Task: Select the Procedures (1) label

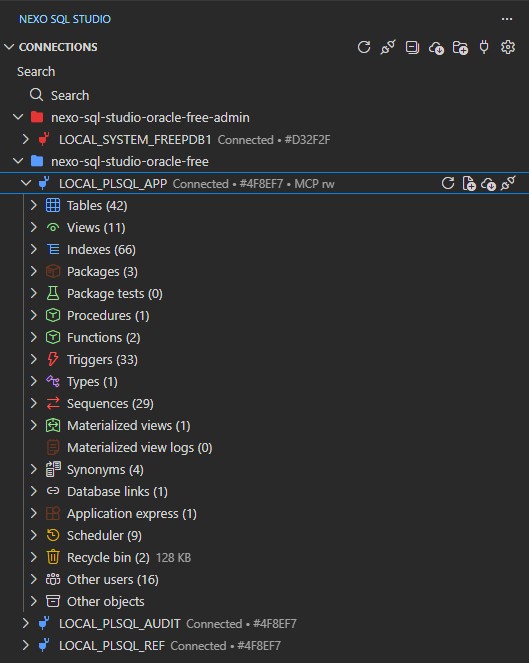Action: 108,315
